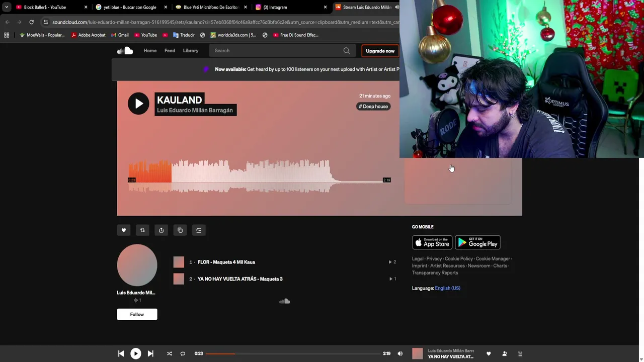Click the browser address bar URL
Screen dimensions: 644x362
pos(225,22)
